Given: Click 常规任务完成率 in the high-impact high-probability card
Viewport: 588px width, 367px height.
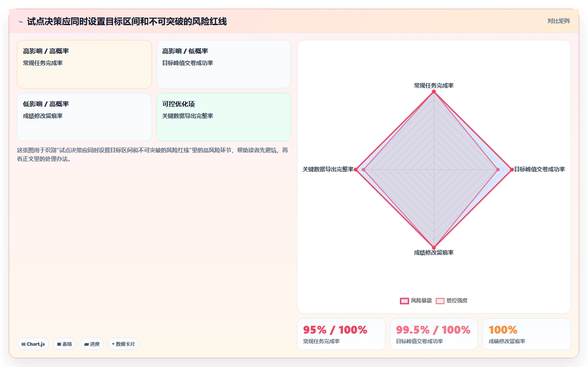Looking at the screenshot, I should (43, 63).
